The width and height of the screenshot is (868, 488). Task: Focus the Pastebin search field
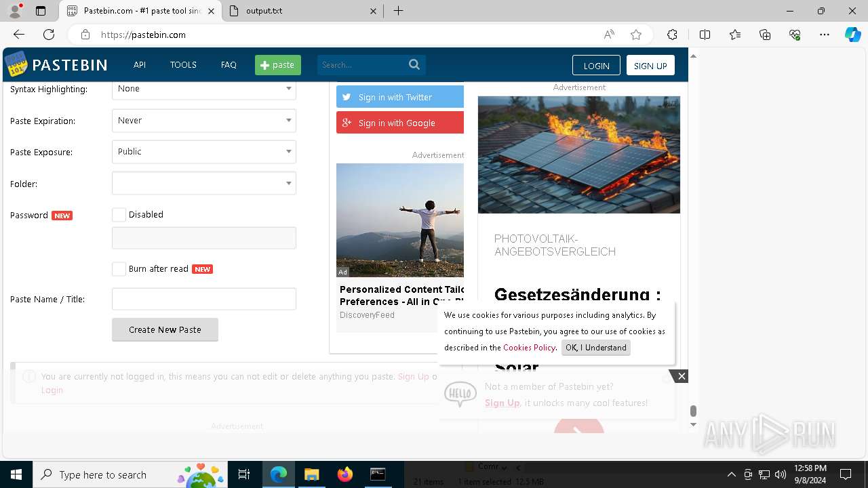pos(361,65)
